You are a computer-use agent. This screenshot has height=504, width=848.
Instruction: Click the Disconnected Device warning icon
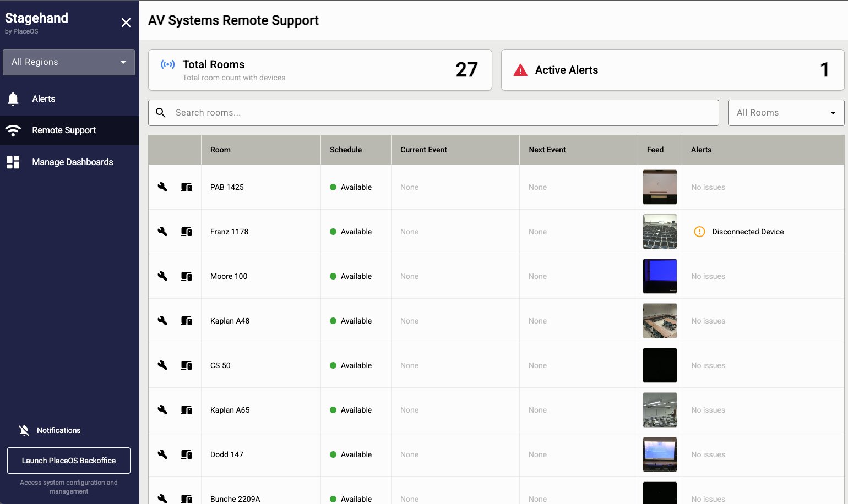pyautogui.click(x=699, y=232)
